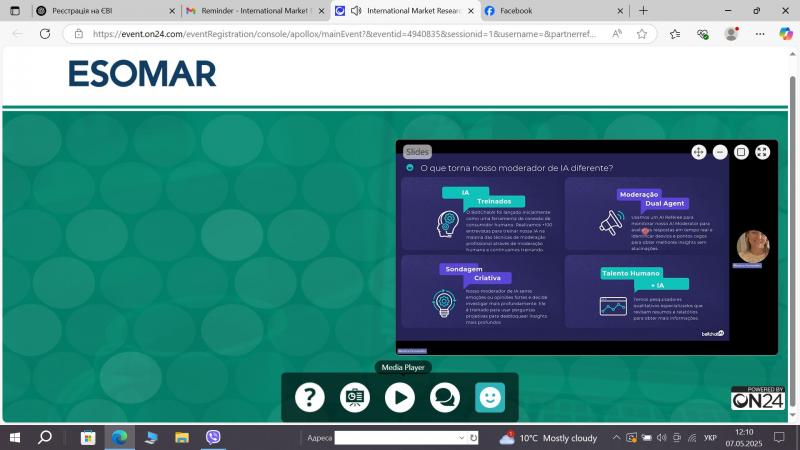Screen dimensions: 800x450
Task: Open the Wi-Fi network tray icon
Action: [692, 438]
